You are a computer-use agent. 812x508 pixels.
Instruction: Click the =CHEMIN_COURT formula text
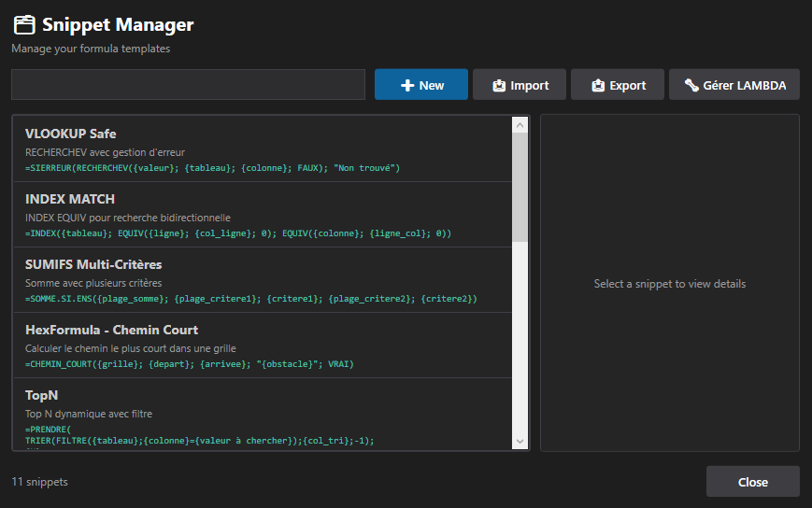click(190, 364)
